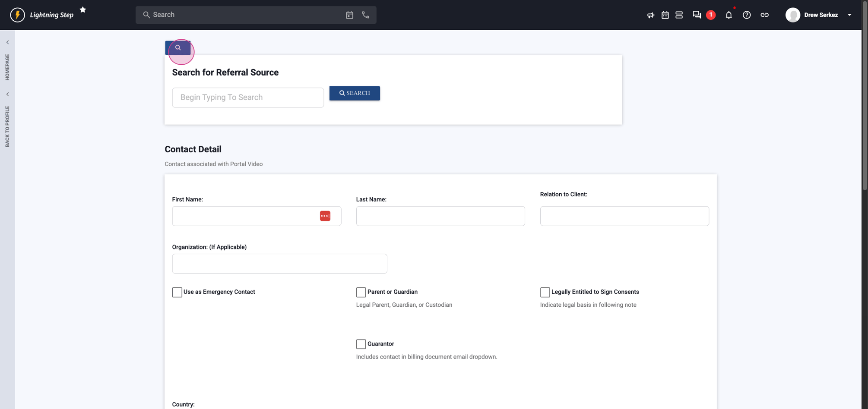The height and width of the screenshot is (409, 868).
Task: Check the Parent or Guardian checkbox
Action: [x=361, y=292]
